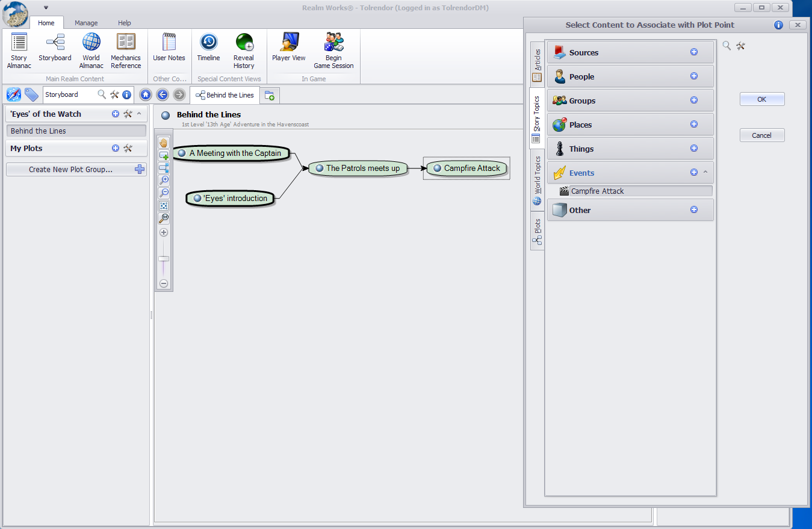Collapse the 'Eyes' of the Watch group
This screenshot has height=529, width=812.
click(x=139, y=114)
